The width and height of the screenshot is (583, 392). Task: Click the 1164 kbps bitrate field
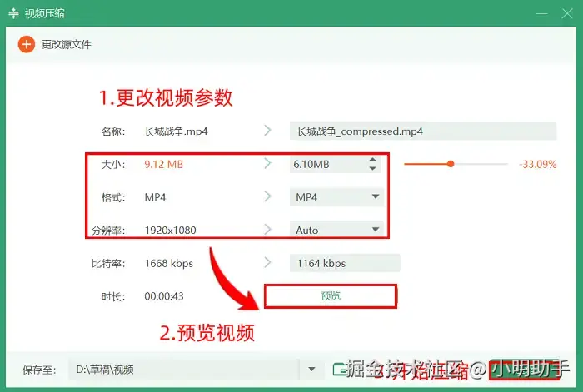coord(345,263)
